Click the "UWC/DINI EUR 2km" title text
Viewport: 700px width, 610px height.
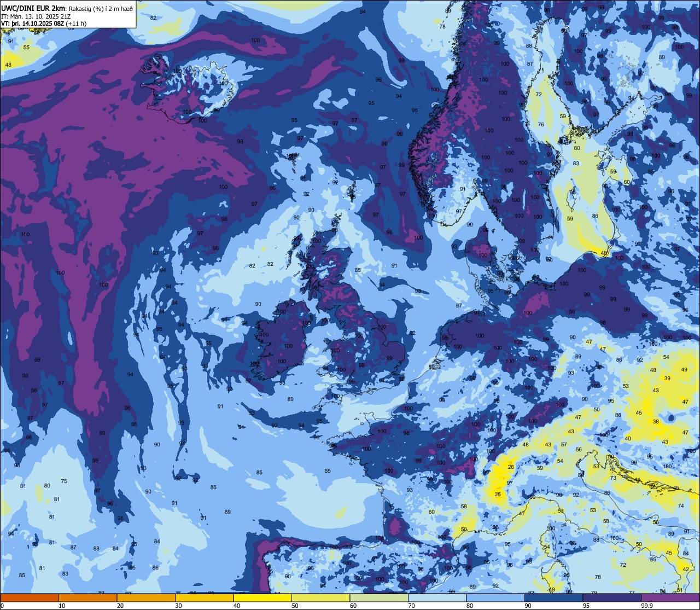point(33,8)
